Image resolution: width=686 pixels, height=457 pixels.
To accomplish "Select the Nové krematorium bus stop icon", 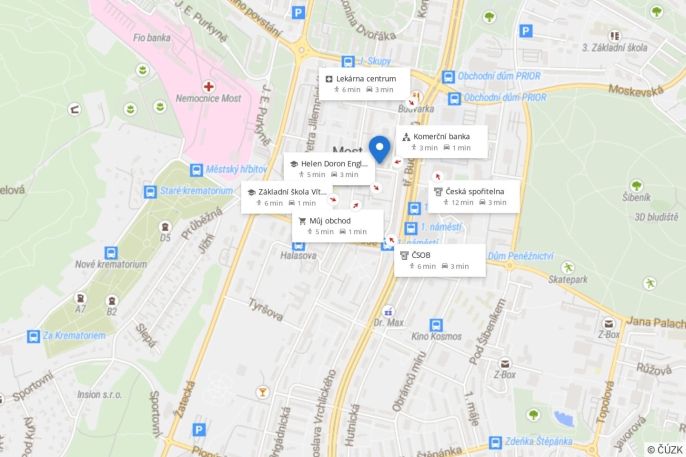I will 111,253.
